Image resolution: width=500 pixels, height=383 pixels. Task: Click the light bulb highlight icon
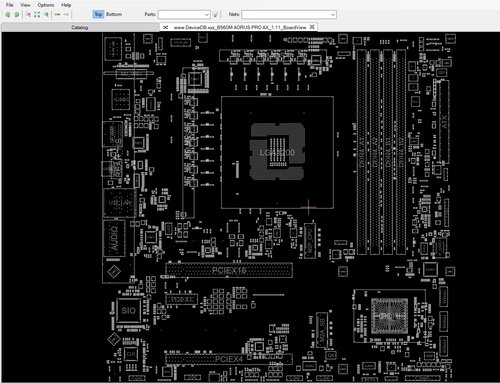coord(216,14)
